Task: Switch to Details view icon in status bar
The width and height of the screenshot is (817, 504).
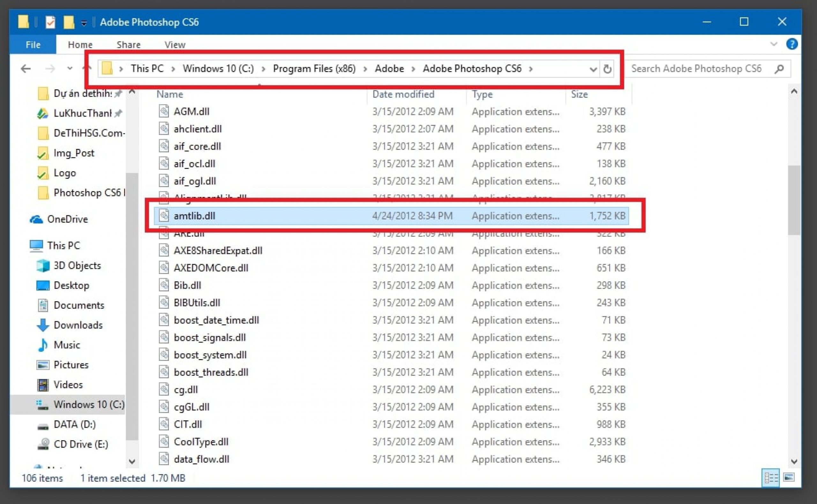Action: click(771, 478)
